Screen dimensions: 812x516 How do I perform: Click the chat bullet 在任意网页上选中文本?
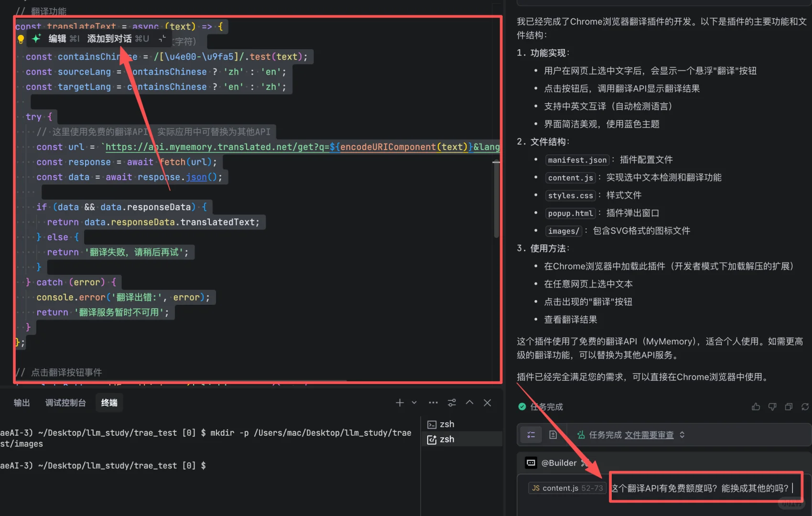click(588, 284)
